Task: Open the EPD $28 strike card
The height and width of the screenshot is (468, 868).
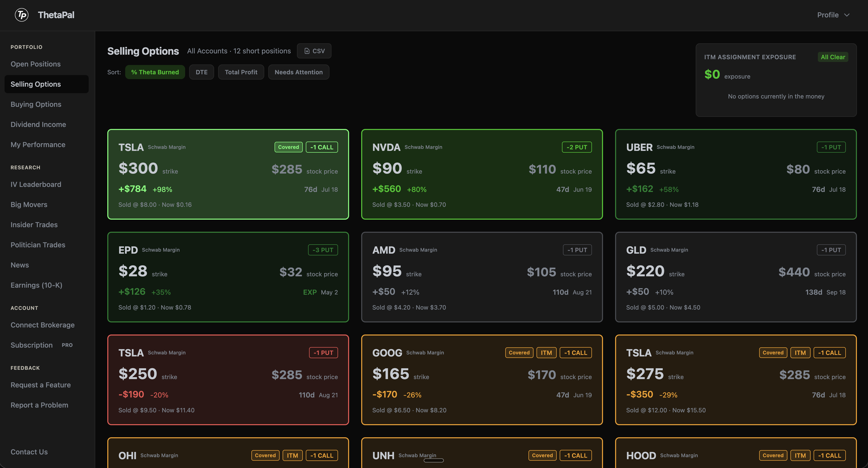Action: click(x=228, y=277)
